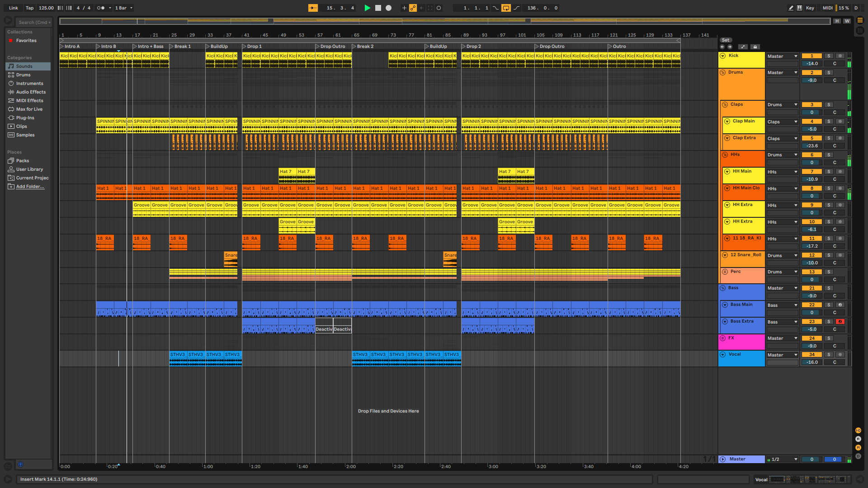Screen dimensions: 868x488
Task: Solo the Bass Main track
Action: 829,305
